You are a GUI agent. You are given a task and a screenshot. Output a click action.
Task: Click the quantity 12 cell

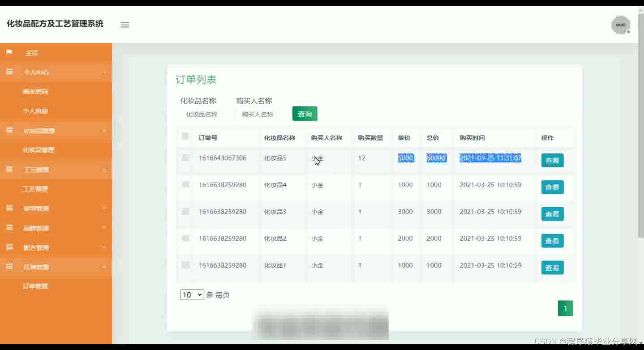click(362, 158)
